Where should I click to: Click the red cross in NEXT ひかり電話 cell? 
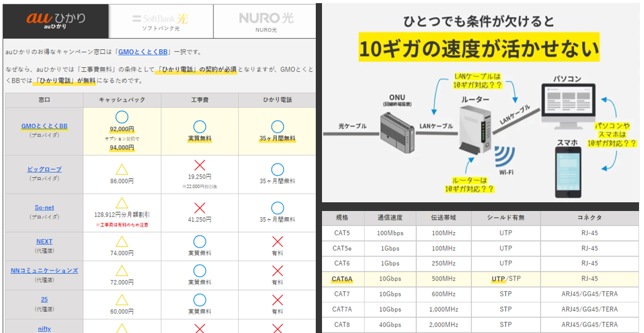[278, 242]
